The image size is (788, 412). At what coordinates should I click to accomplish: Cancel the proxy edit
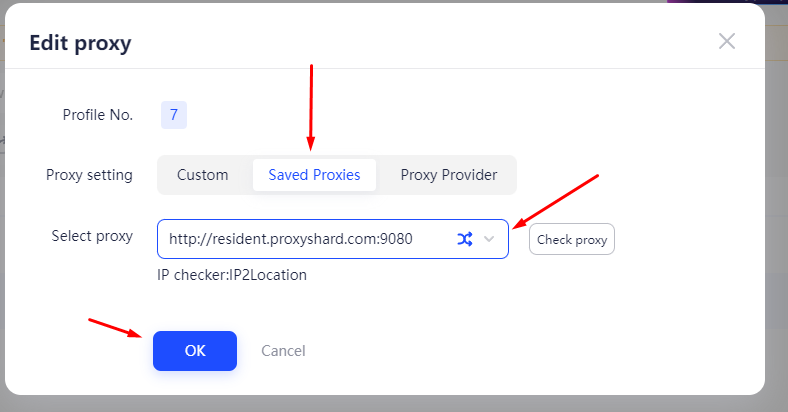coord(283,351)
